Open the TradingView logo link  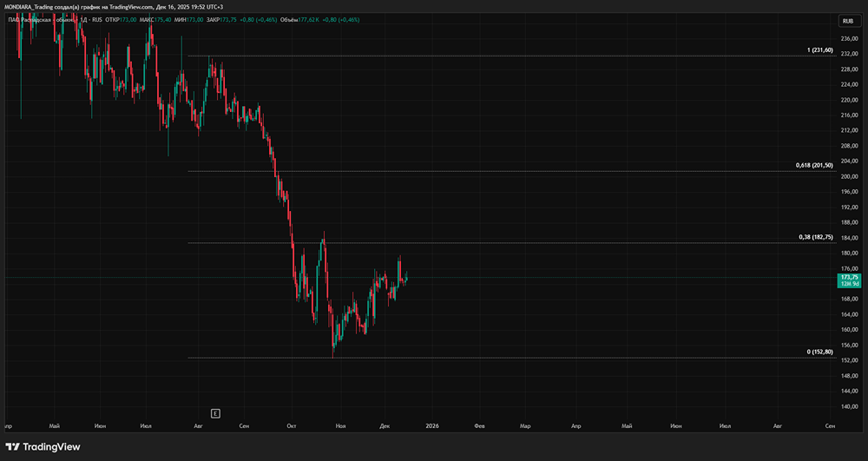click(43, 446)
